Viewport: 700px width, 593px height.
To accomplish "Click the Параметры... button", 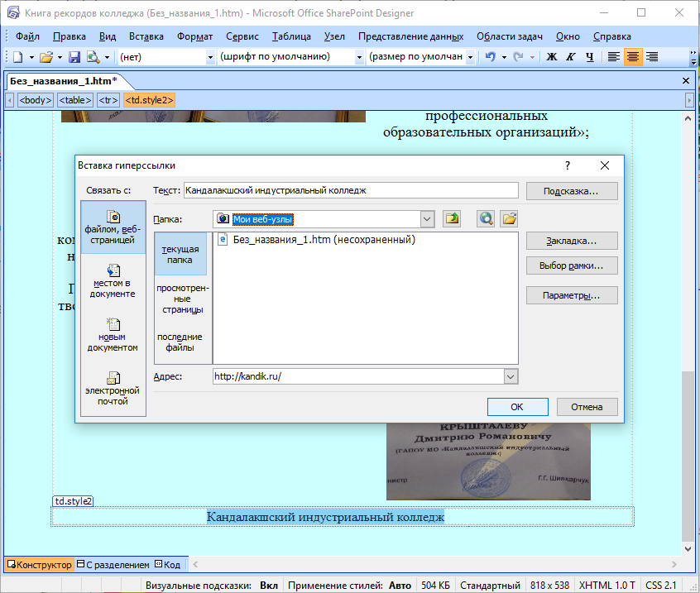I will (x=572, y=295).
